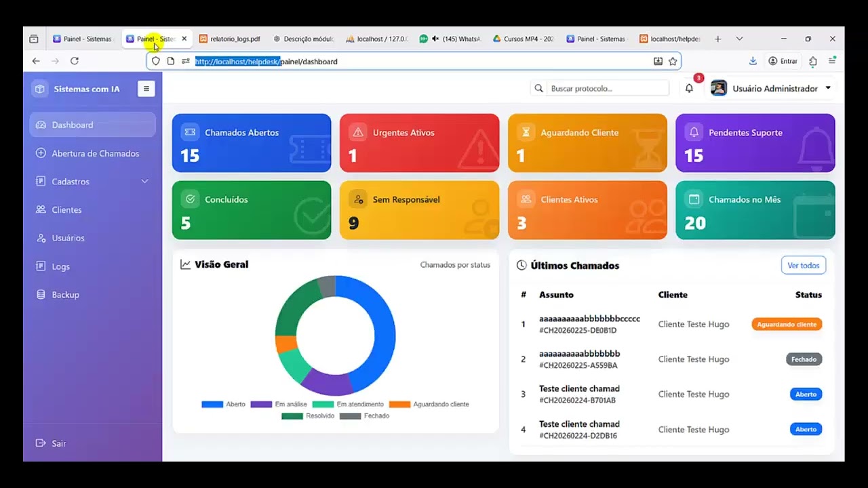Open the notifications bell icon
Screen dimensions: 868x488
[689, 88]
